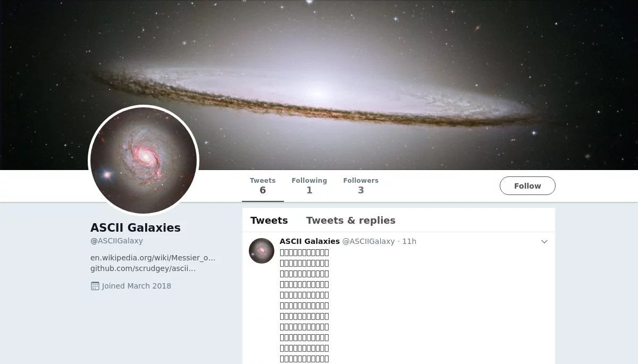The image size is (638, 364).
Task: Open author name ASCII Galaxies in tweet header
Action: (x=309, y=241)
